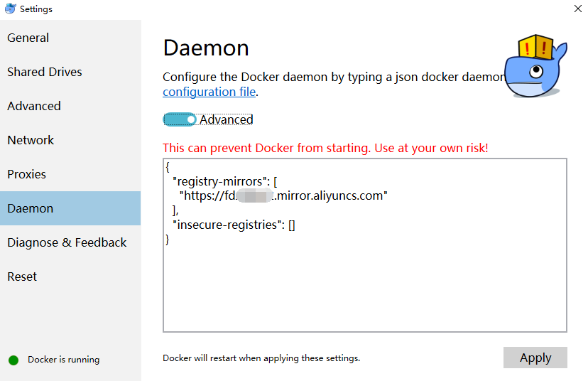The width and height of the screenshot is (588, 381).
Task: Open the Proxies settings page
Action: coord(26,174)
